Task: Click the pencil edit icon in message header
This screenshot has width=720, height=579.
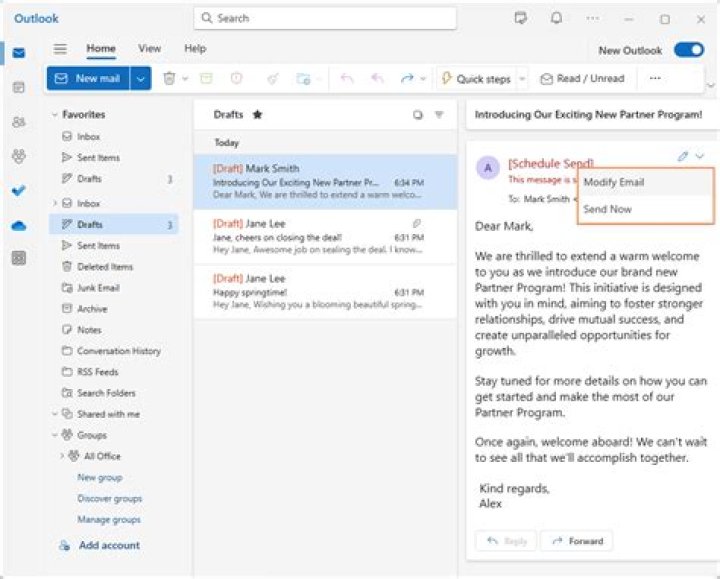Action: click(682, 157)
